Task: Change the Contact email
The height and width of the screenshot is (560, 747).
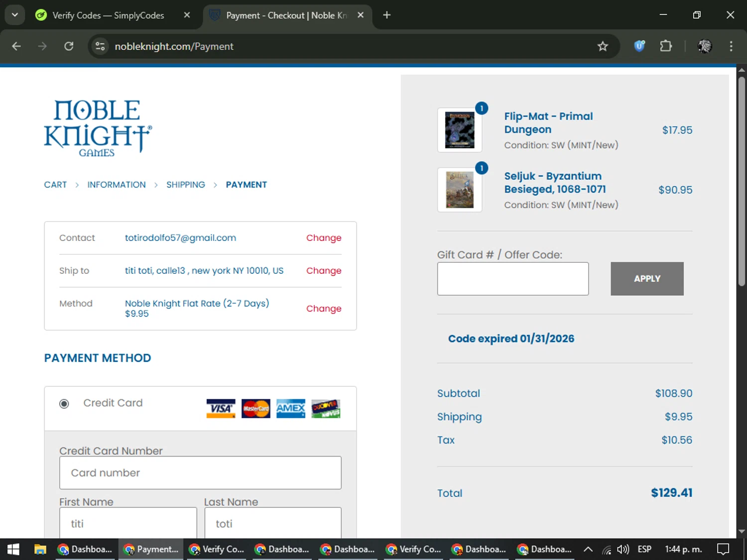Action: (x=324, y=238)
